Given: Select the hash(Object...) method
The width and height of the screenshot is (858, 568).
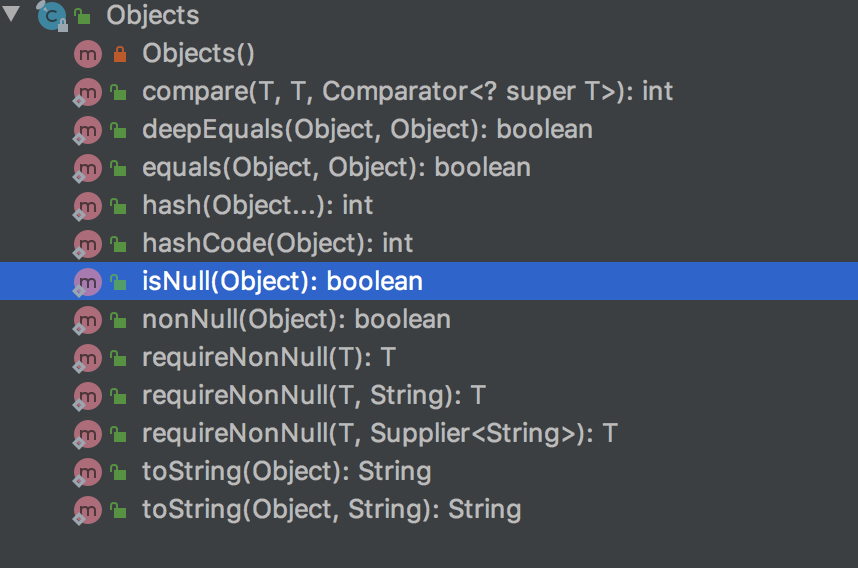Looking at the screenshot, I should 257,206.
